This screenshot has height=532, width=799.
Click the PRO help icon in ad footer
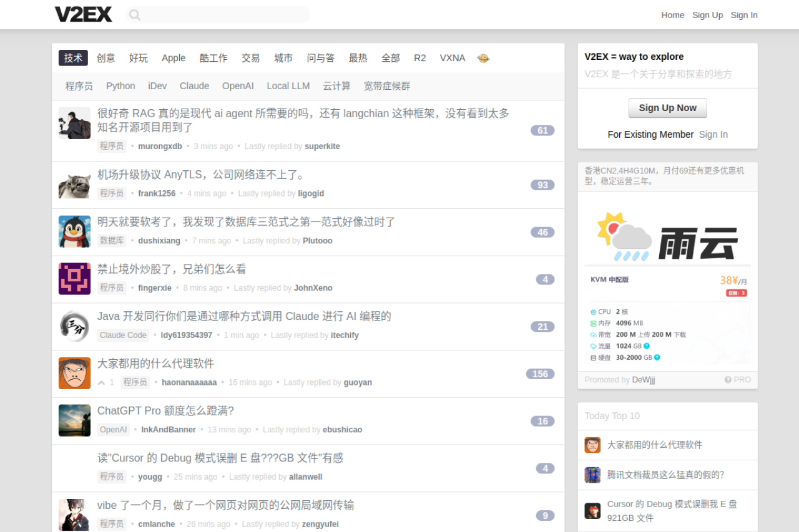pos(737,380)
